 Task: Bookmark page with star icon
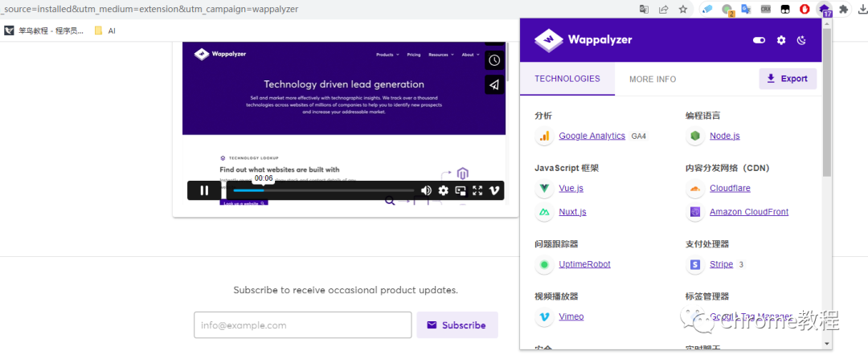coord(683,9)
